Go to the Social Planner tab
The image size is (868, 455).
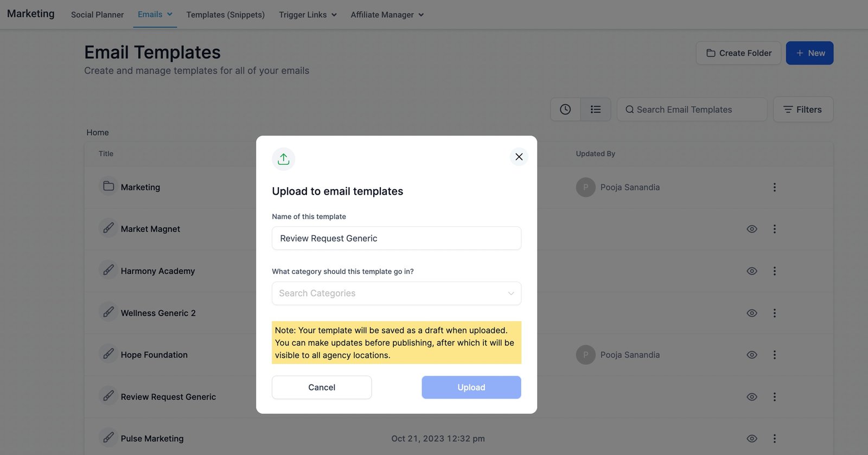pyautogui.click(x=97, y=15)
